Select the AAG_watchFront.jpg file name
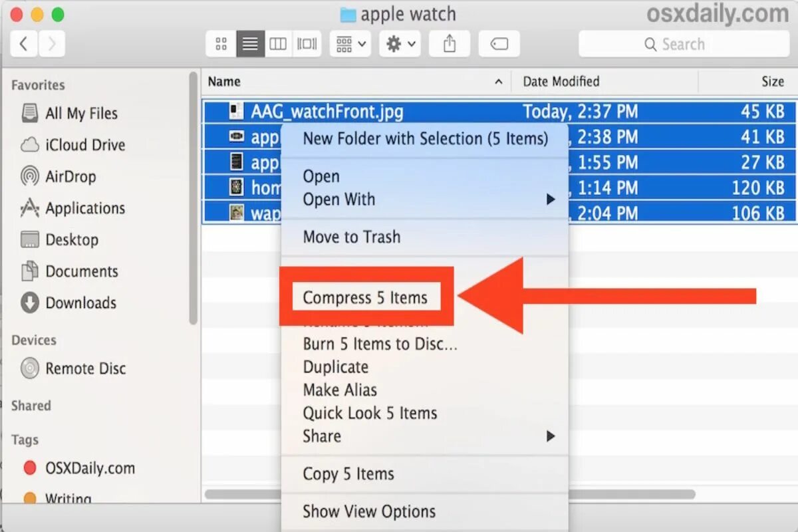 point(327,111)
